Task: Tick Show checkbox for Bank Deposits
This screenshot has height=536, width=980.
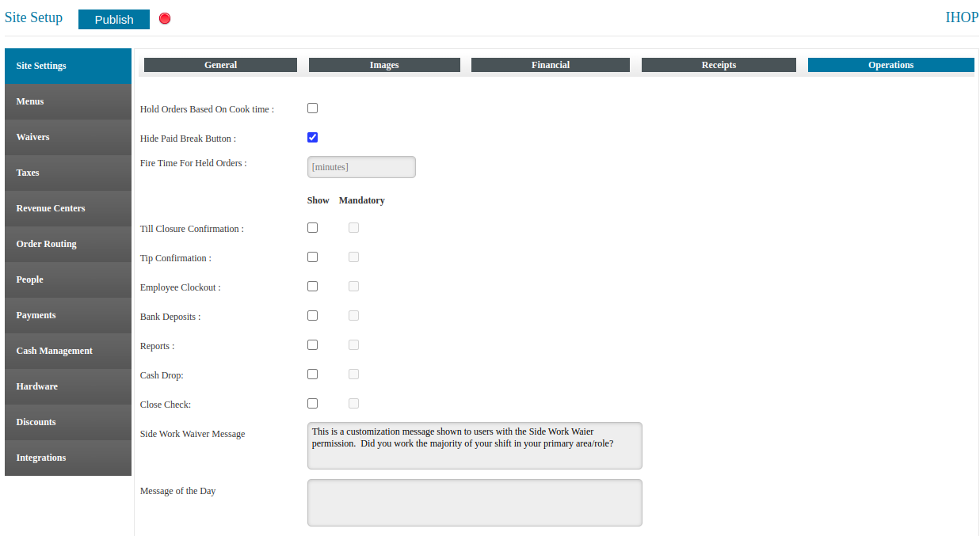Action: [312, 316]
